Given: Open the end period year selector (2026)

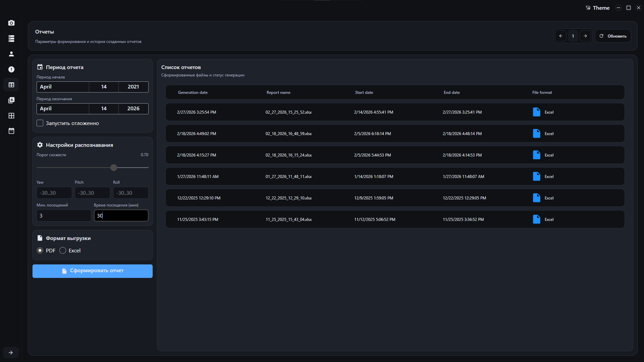Looking at the screenshot, I should point(133,109).
